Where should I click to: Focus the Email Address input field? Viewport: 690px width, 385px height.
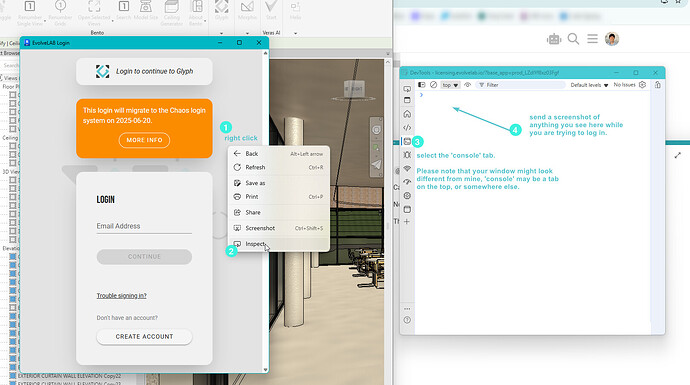pos(144,226)
